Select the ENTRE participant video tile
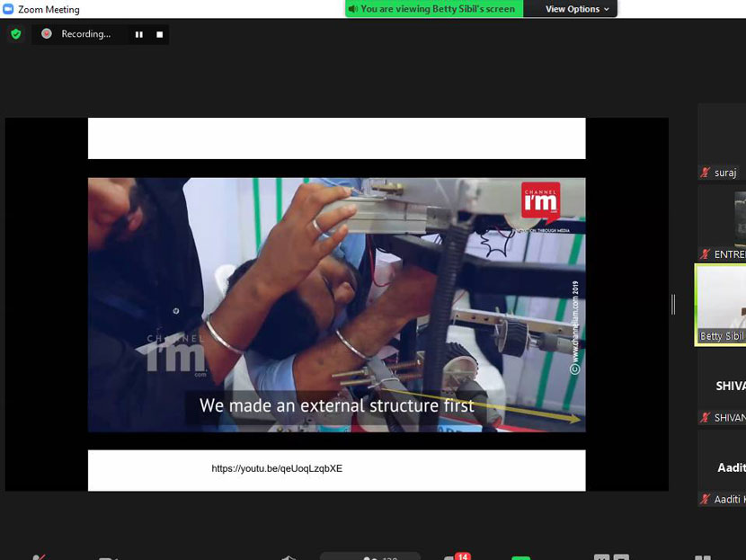 click(x=723, y=220)
